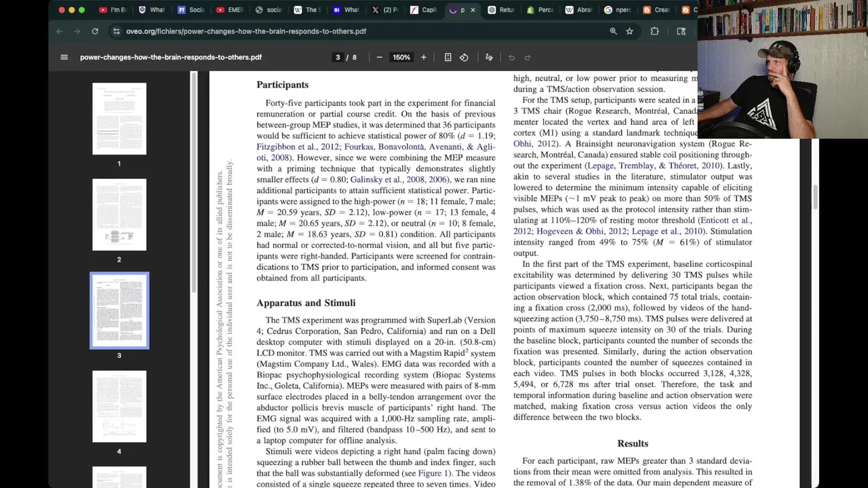Rotate the PDF counterclockwise
Screen dimensions: 868x488
(x=464, y=58)
